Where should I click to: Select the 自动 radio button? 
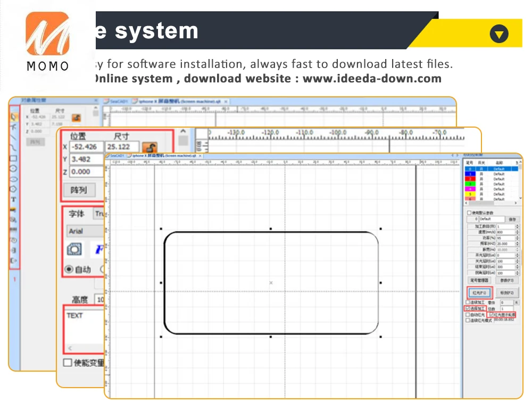click(x=69, y=269)
